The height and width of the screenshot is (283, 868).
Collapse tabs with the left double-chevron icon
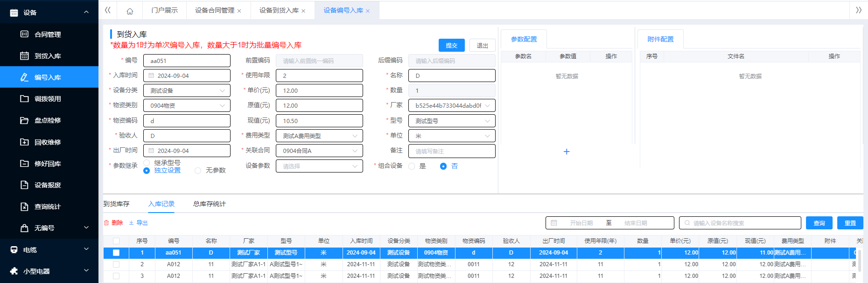(108, 10)
